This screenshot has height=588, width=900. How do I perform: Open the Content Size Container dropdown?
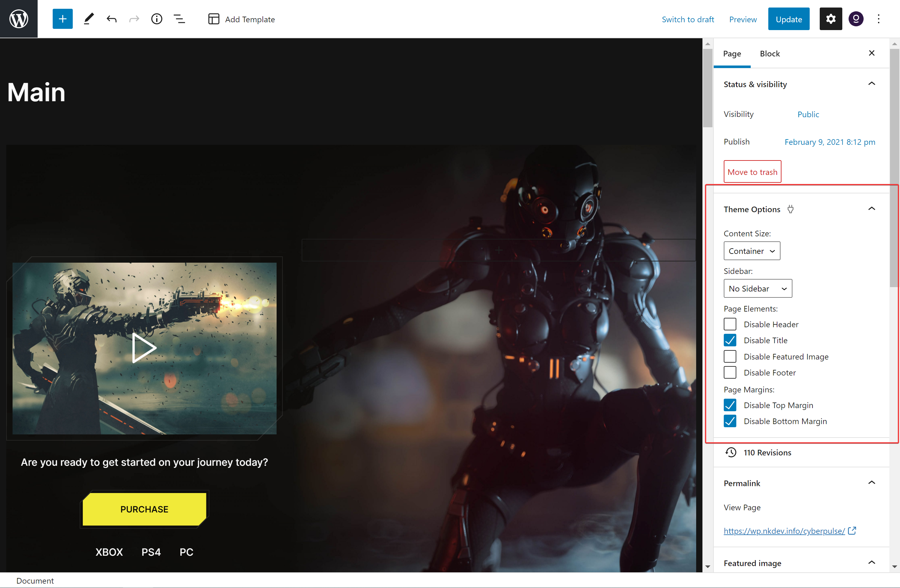[x=752, y=251]
